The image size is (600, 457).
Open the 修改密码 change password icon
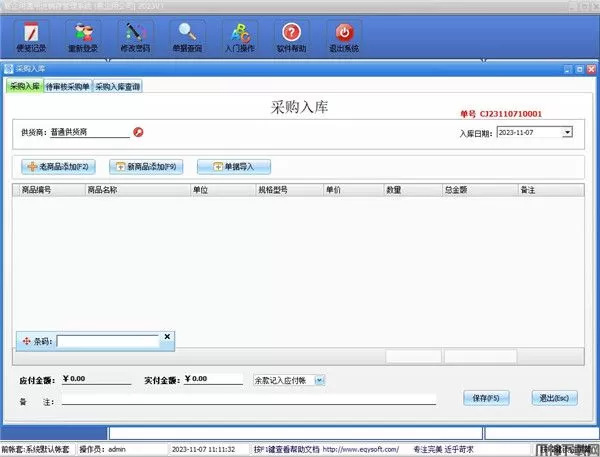[136, 33]
